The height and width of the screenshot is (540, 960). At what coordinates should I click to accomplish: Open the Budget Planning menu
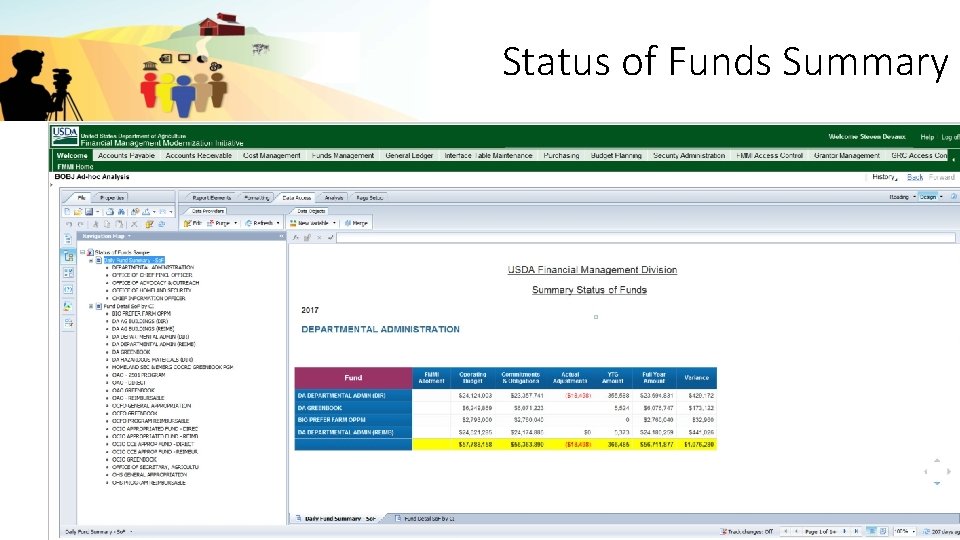pos(616,156)
